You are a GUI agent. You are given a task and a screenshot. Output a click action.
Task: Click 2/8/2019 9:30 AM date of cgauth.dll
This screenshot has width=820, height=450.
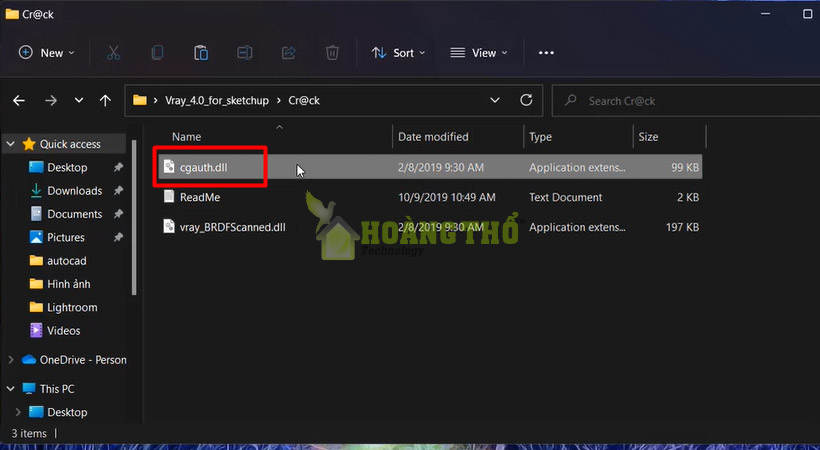point(441,167)
